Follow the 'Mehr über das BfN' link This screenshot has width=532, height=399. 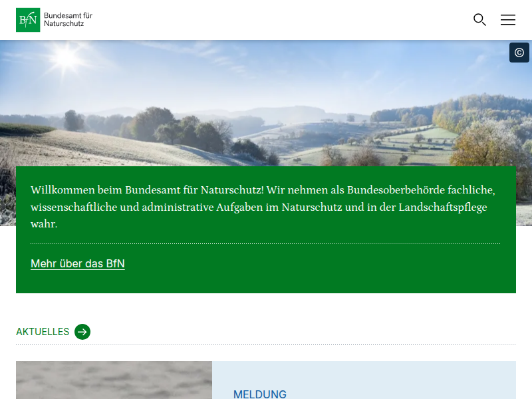[78, 264]
